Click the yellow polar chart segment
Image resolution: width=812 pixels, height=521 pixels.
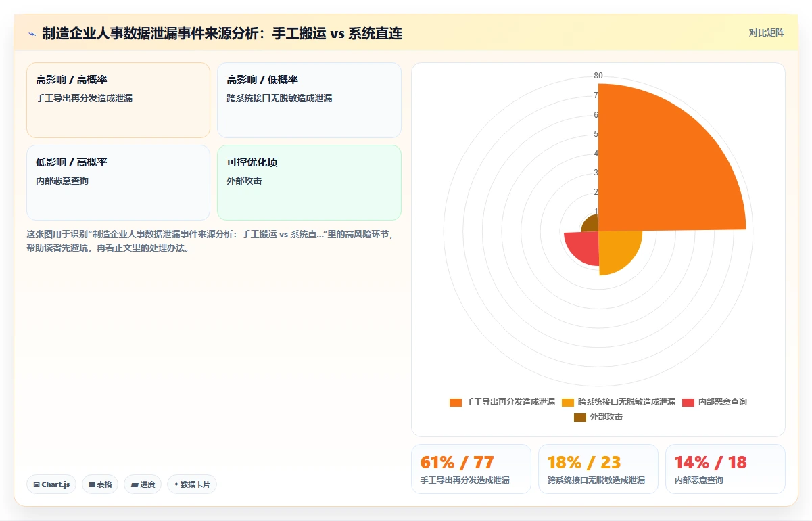pos(617,249)
